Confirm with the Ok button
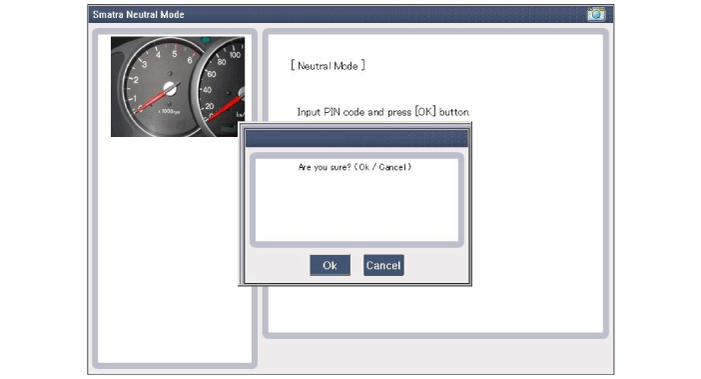 pyautogui.click(x=330, y=265)
